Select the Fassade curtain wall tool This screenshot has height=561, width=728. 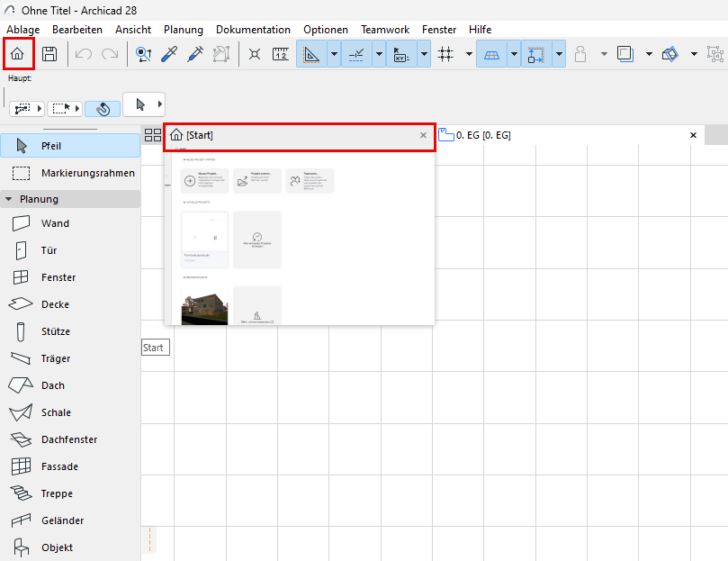pyautogui.click(x=70, y=466)
